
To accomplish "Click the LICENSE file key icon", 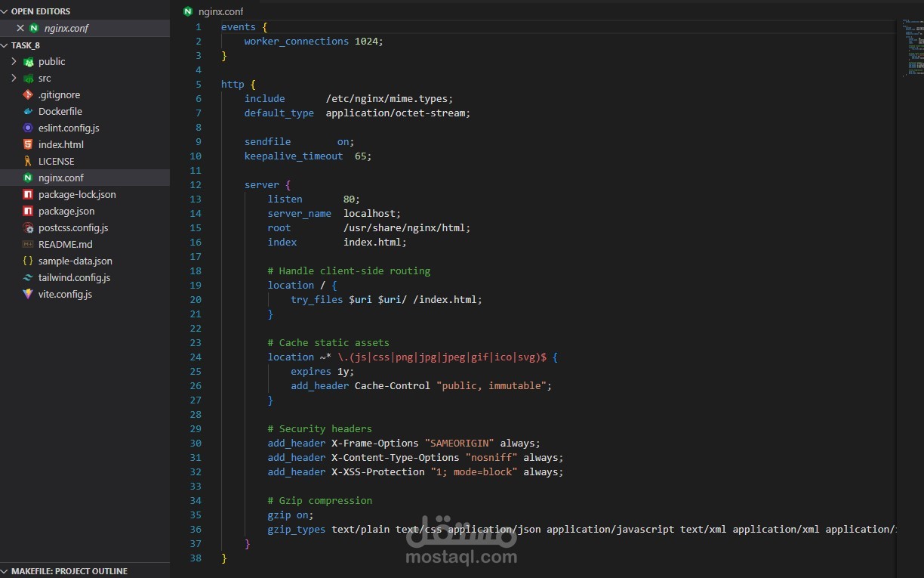I will (x=28, y=161).
